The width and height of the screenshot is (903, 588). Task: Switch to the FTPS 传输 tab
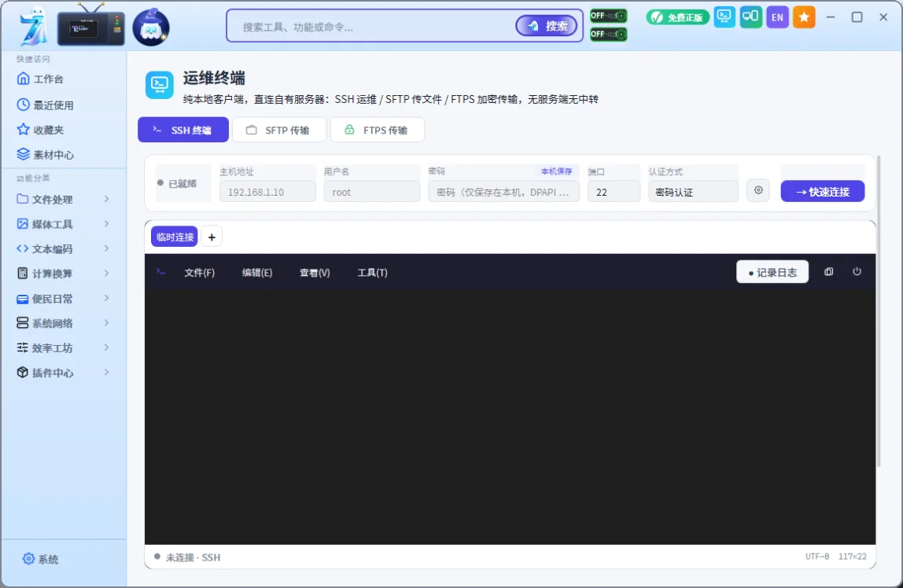click(378, 130)
